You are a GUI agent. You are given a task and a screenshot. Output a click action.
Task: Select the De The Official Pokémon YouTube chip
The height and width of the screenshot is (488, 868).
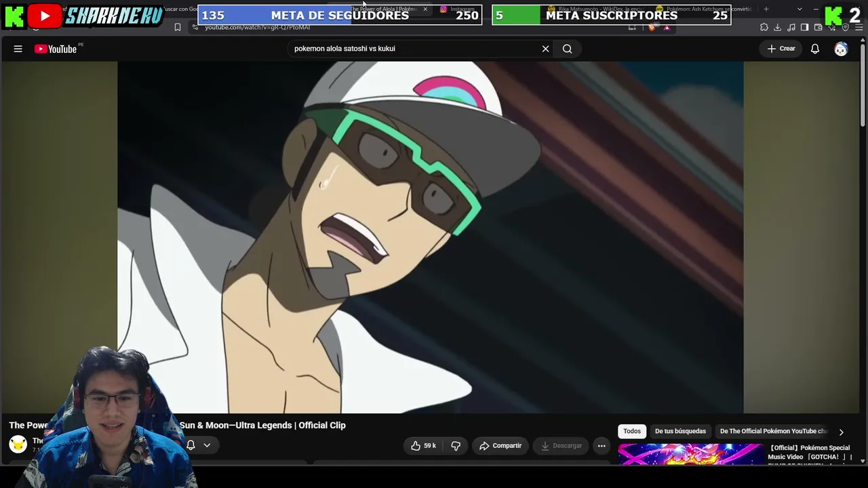773,431
